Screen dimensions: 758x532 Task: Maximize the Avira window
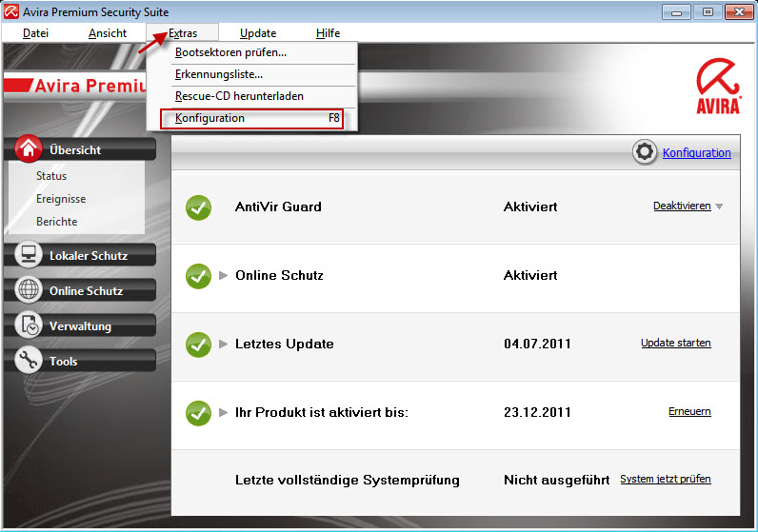pyautogui.click(x=708, y=12)
